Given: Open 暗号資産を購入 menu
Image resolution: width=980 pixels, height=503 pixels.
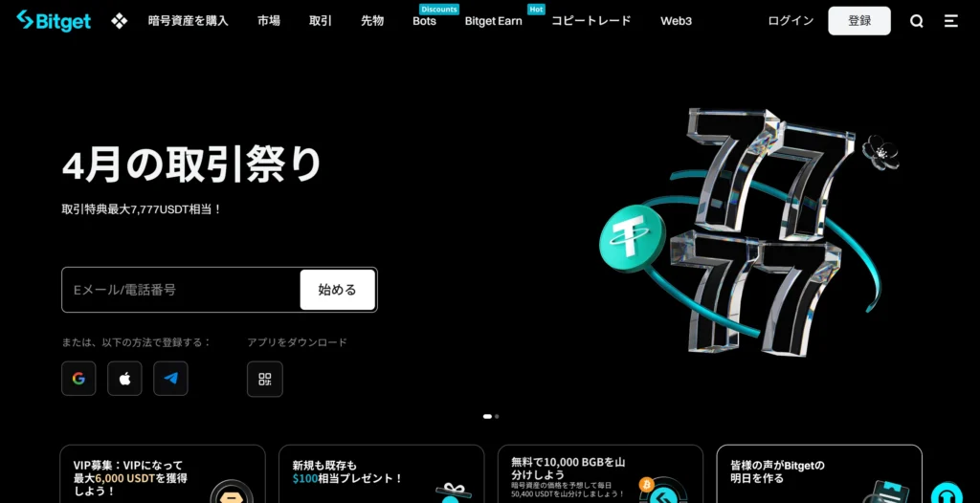Looking at the screenshot, I should pos(189,21).
